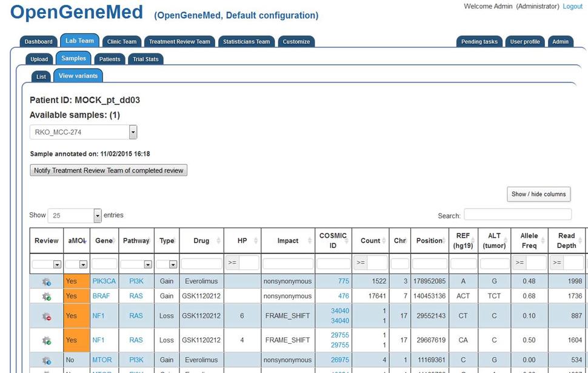This screenshot has height=373, width=588.
Task: Click Notify Treatment Review Team button
Action: pos(109,170)
